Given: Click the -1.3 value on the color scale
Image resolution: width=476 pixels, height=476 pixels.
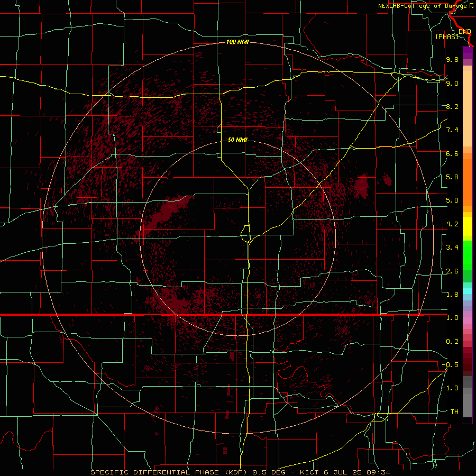Looking at the screenshot, I should (x=450, y=388).
